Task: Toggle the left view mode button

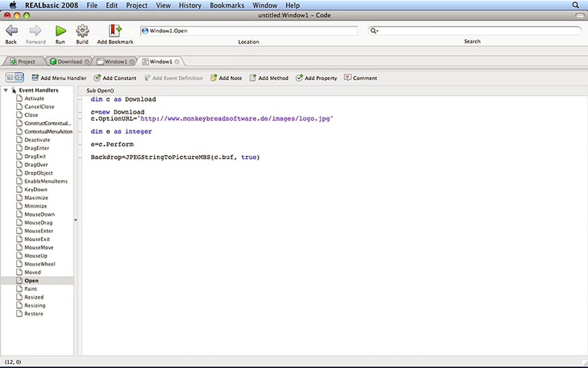Action: pos(10,78)
